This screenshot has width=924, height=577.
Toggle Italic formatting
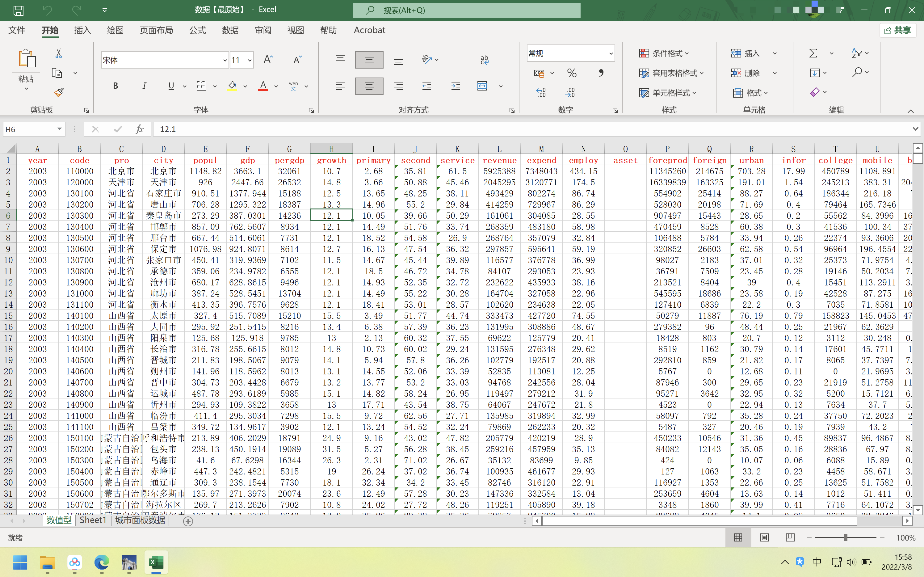tap(144, 86)
